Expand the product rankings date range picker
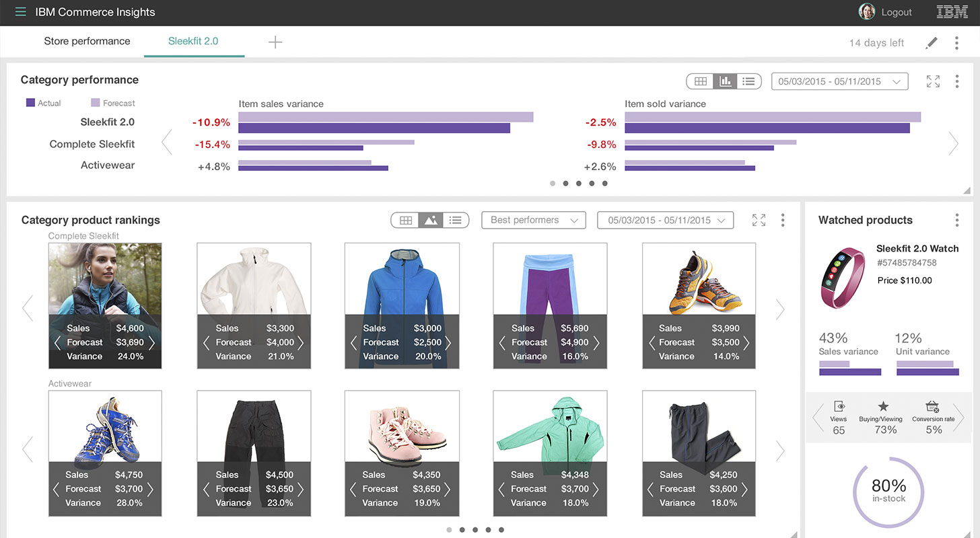Image resolution: width=980 pixels, height=538 pixels. (x=665, y=220)
